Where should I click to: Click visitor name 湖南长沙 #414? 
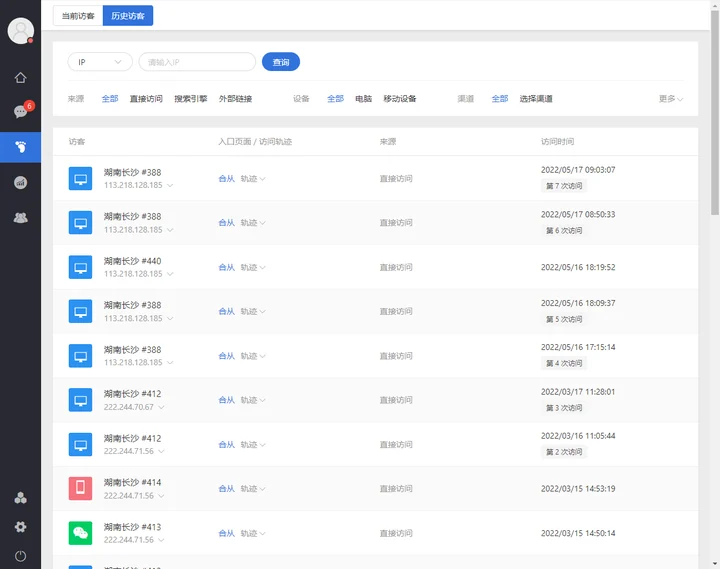point(132,483)
